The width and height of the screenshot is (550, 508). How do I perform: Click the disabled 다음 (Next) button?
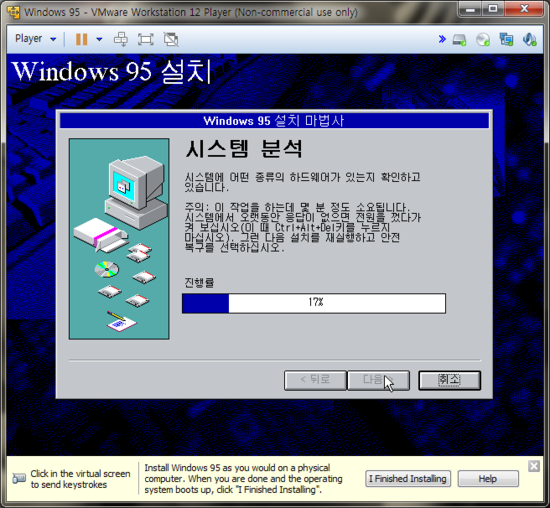(378, 380)
